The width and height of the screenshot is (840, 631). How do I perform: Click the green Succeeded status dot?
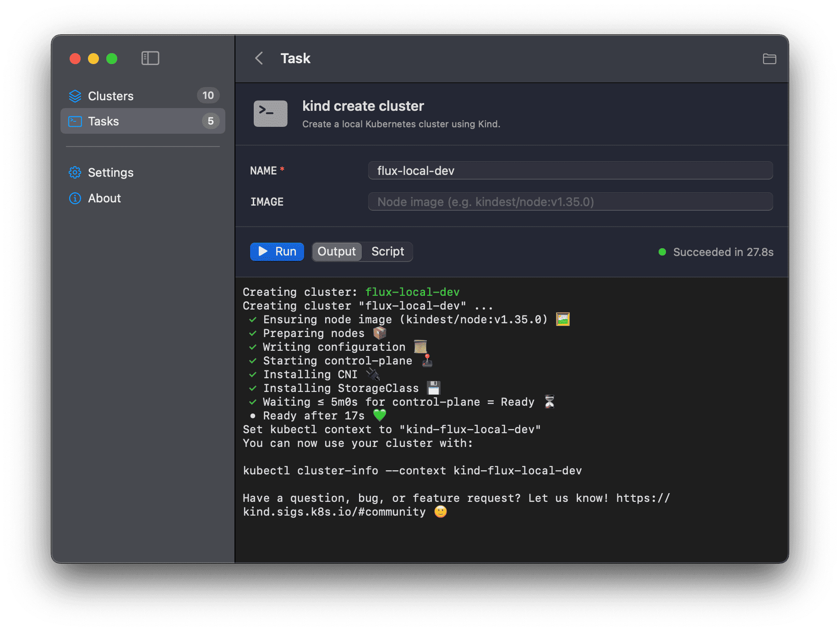coord(662,251)
